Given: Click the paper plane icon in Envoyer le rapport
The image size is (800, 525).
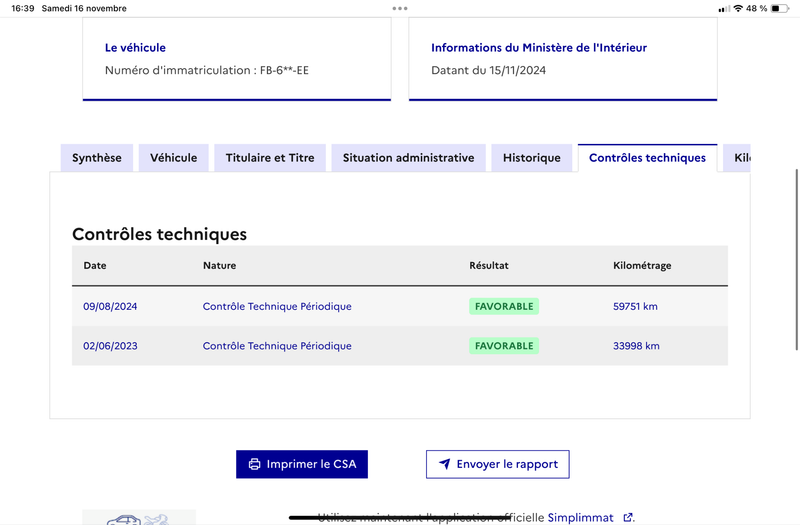Looking at the screenshot, I should click(x=444, y=464).
